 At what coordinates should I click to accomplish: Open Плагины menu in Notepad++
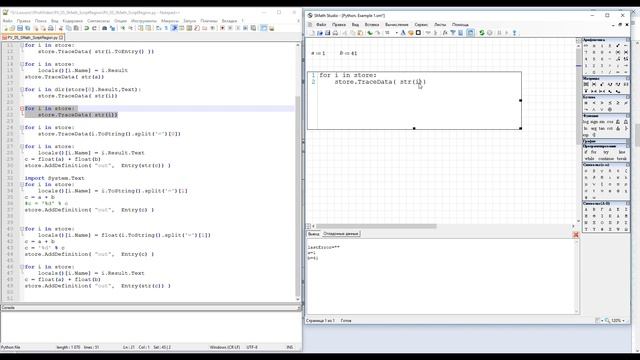[209, 21]
